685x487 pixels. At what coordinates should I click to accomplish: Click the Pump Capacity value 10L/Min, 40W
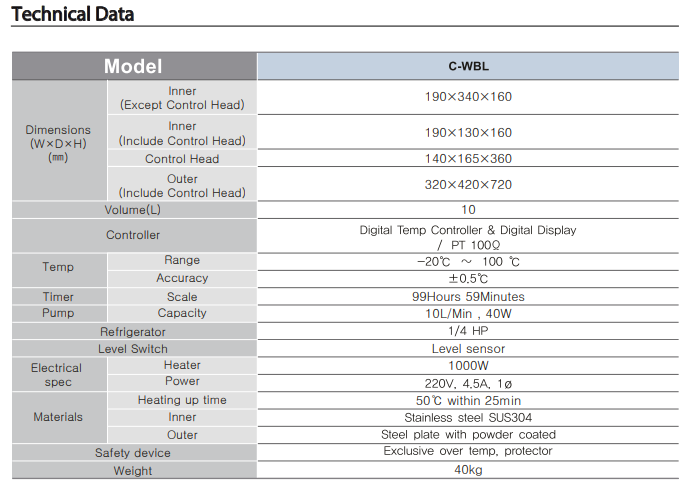(x=468, y=314)
